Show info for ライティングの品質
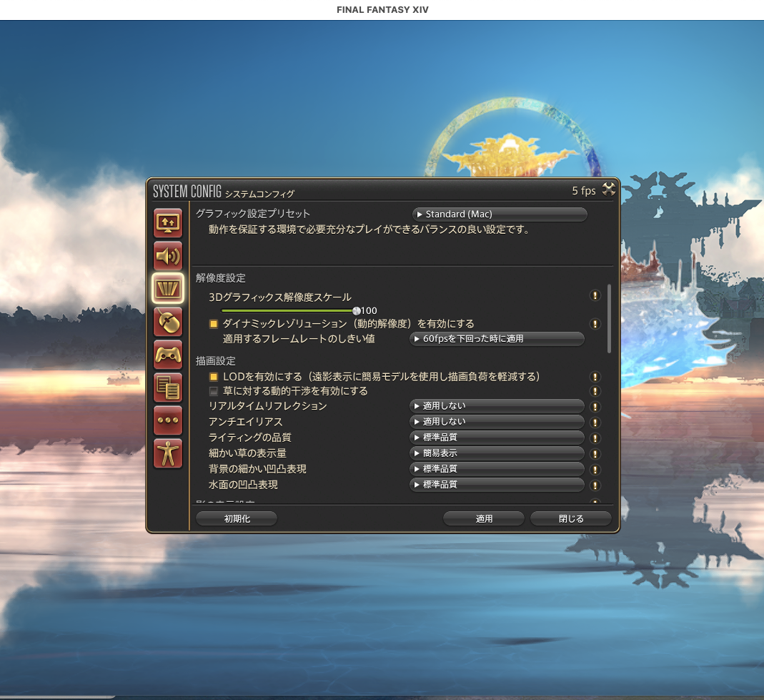Viewport: 764px width, 700px height. [x=595, y=438]
